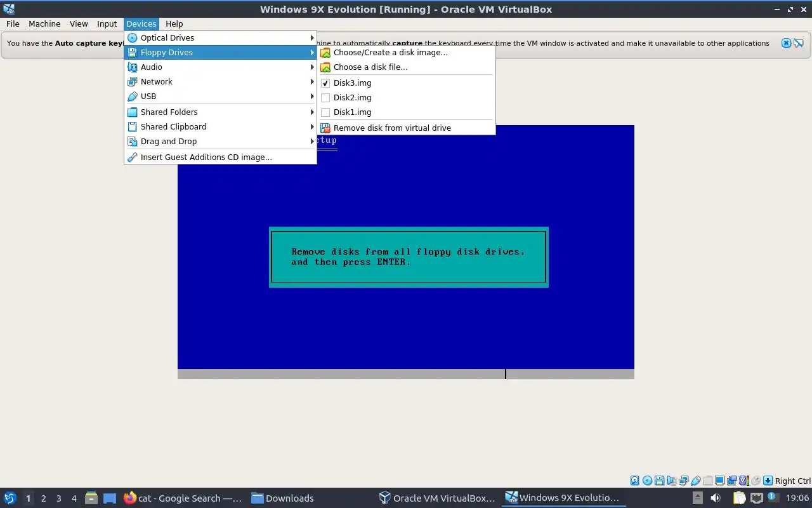
Task: Open the Input menu
Action: coord(107,23)
